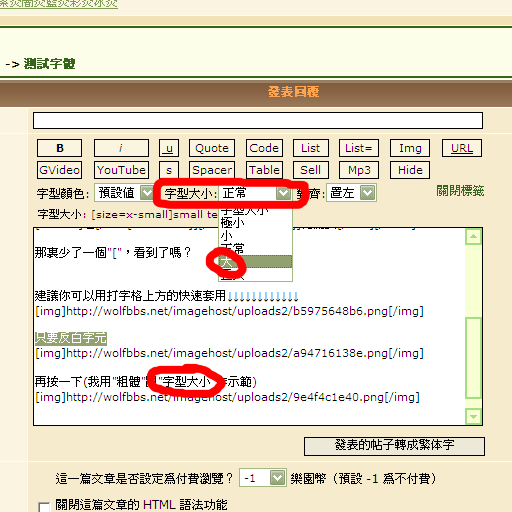Expand the 樂園幣 -1 fee dropdown

pyautogui.click(x=263, y=478)
